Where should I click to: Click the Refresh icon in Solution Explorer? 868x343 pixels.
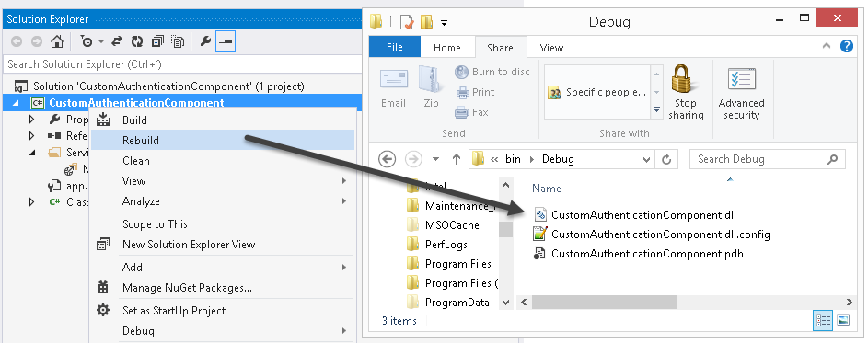[x=137, y=41]
